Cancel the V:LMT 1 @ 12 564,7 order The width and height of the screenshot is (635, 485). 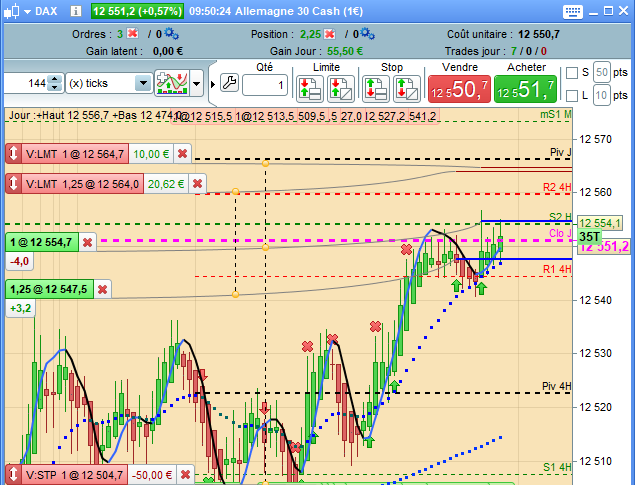(183, 154)
